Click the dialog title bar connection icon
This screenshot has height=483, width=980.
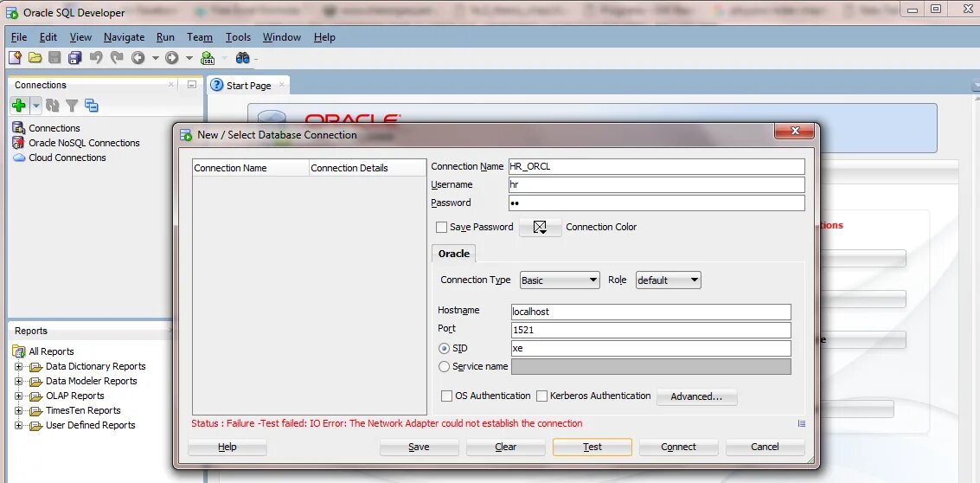(x=186, y=134)
